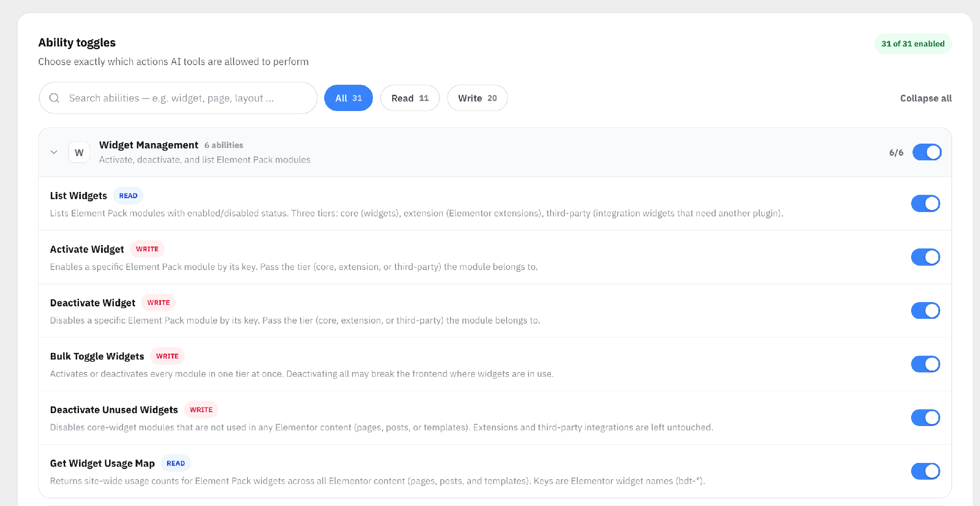Click the Get Widget Usage Map title

click(102, 463)
